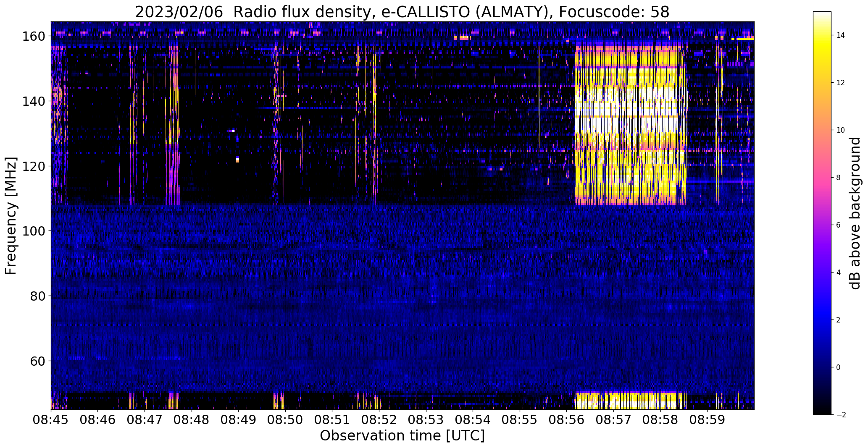Click the yellow burst strip at spectrogram bottom near 08:57

[x=626, y=401]
